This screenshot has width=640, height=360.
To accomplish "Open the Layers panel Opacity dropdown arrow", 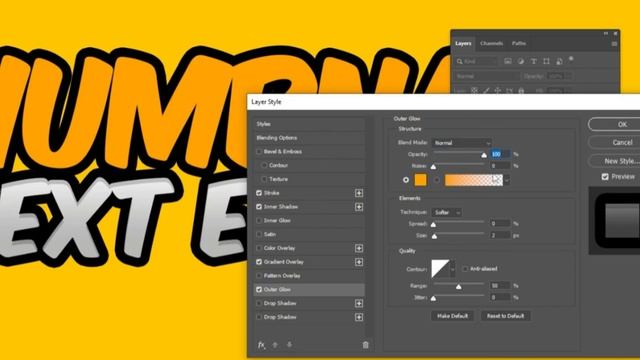I will click(x=568, y=76).
